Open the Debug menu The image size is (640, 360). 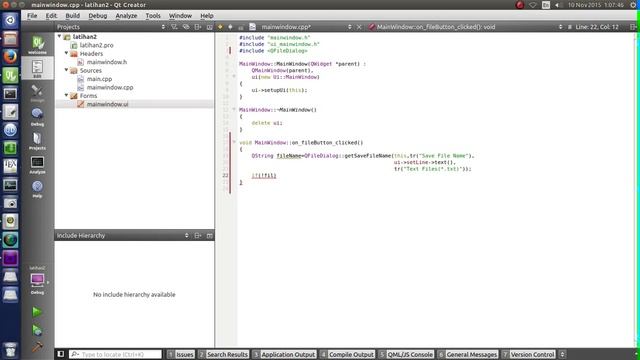98,16
